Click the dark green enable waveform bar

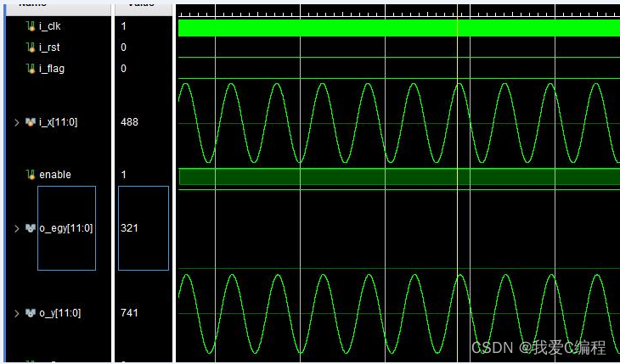(340, 176)
